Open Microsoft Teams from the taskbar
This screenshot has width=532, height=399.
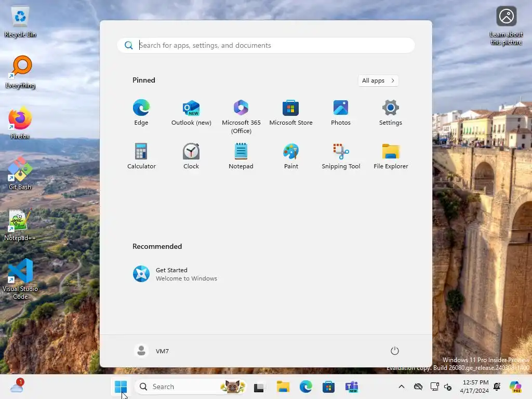(352, 387)
